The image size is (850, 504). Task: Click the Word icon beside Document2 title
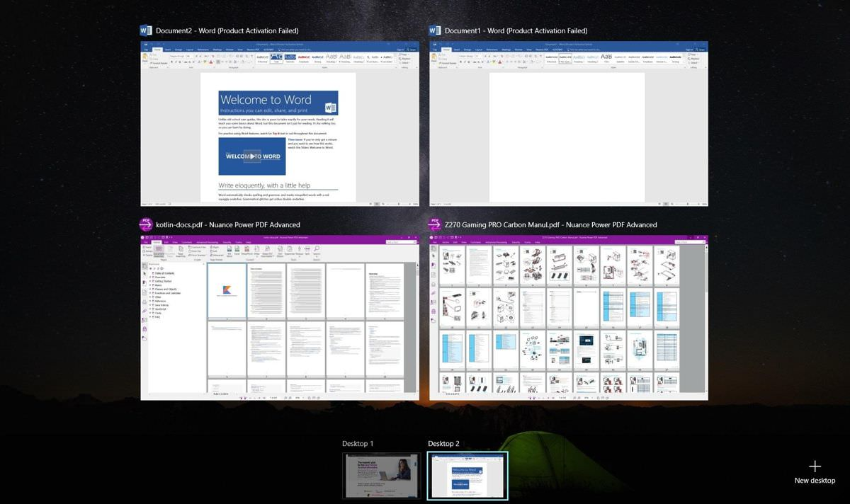[x=146, y=30]
